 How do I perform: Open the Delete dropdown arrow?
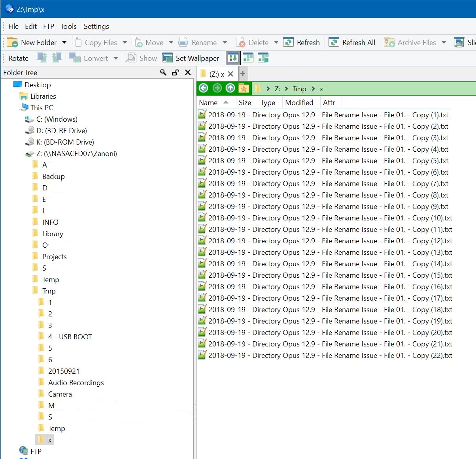pyautogui.click(x=276, y=42)
